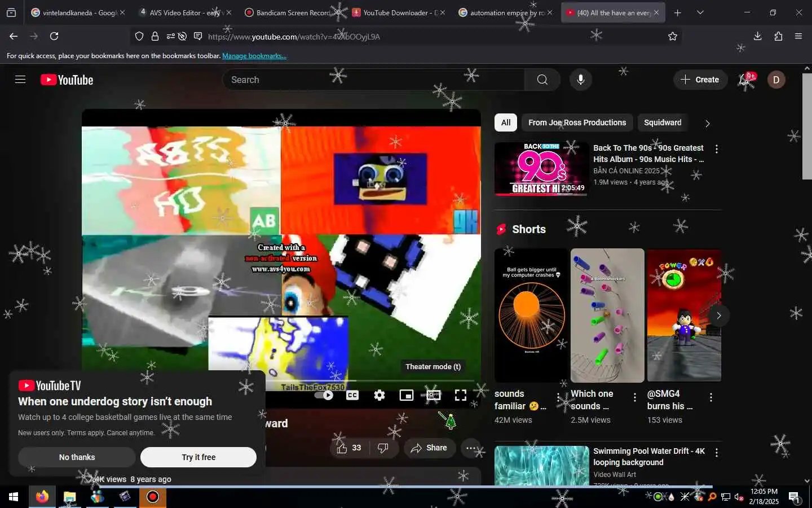
Task: Open a new browser tab
Action: 678,12
